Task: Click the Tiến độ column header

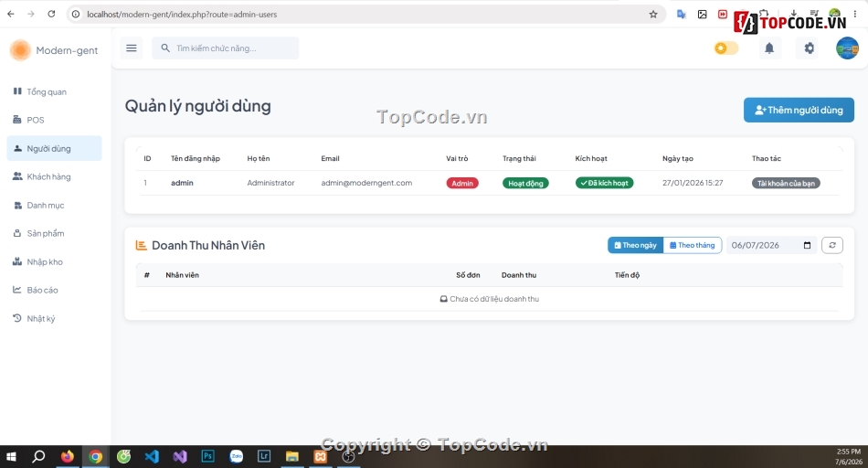Action: click(x=627, y=275)
